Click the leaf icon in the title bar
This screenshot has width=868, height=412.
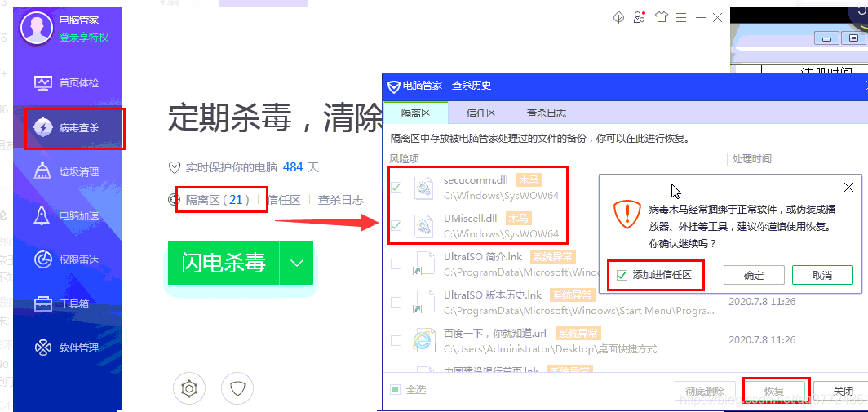pyautogui.click(x=619, y=17)
